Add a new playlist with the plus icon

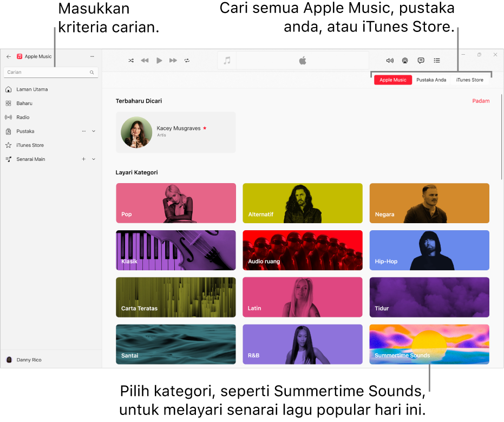coord(83,159)
